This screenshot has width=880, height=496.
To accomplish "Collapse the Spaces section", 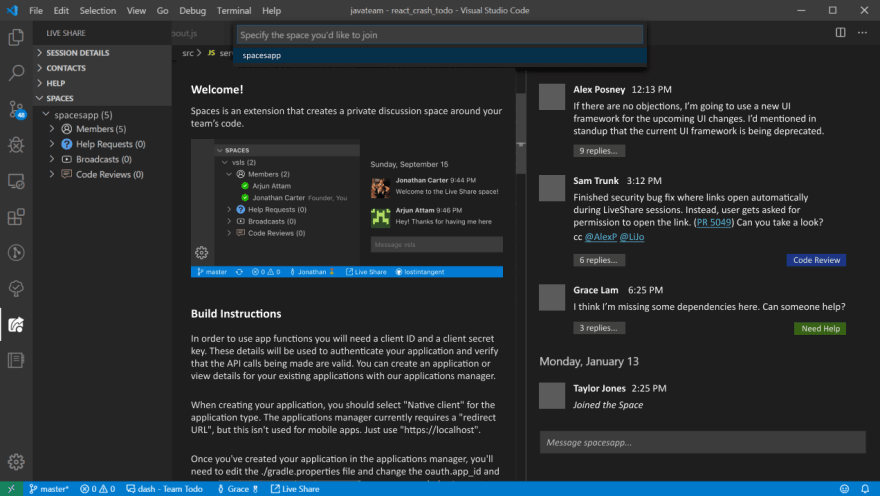I will pyautogui.click(x=103, y=98).
